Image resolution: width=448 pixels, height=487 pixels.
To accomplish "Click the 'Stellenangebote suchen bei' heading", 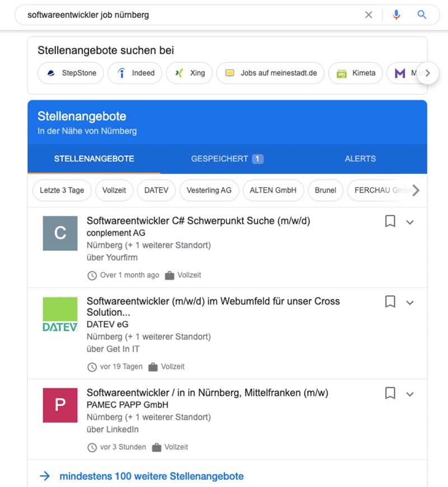I will point(106,50).
